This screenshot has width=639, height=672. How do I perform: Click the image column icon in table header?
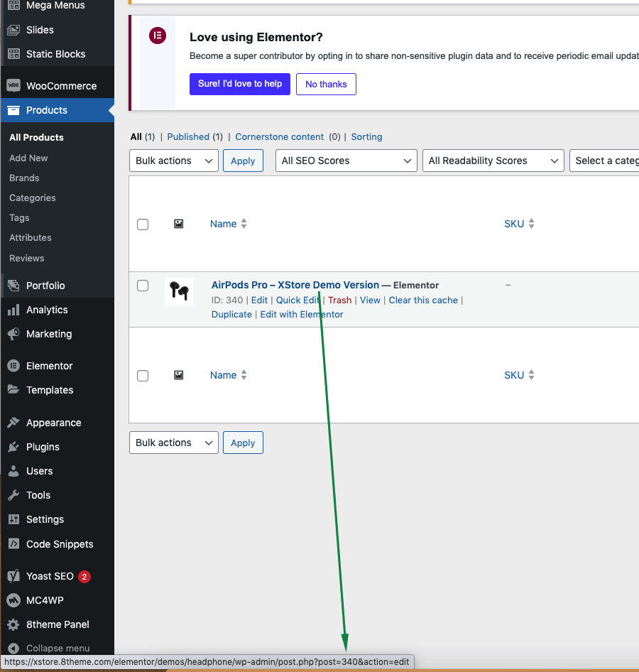[179, 224]
